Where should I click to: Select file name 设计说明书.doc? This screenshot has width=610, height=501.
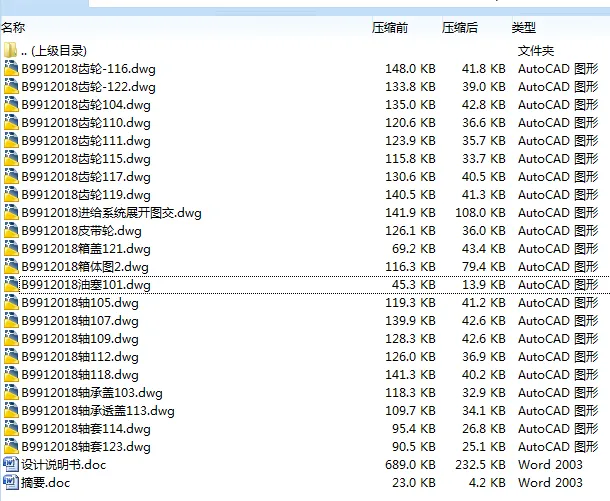63,465
